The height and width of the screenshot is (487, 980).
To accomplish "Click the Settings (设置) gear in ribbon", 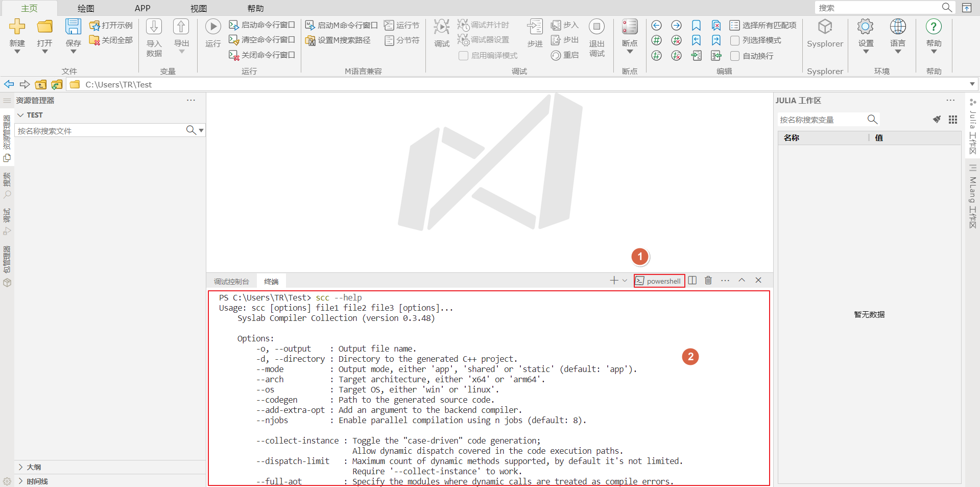I will (865, 27).
